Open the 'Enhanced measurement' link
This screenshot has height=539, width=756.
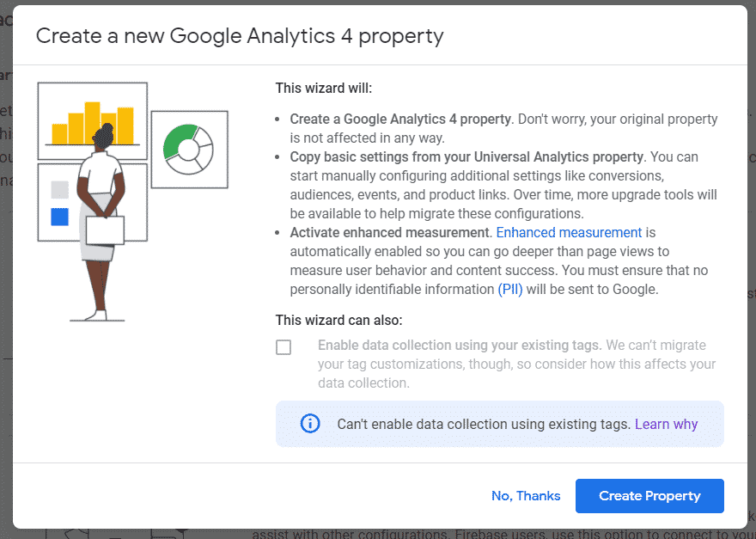[x=569, y=232]
